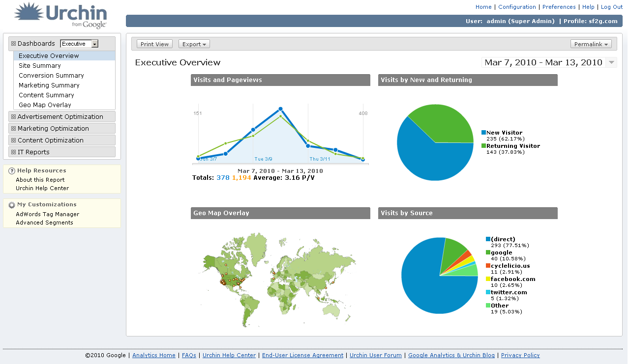Click the Urchin from Google logo

coord(61,15)
